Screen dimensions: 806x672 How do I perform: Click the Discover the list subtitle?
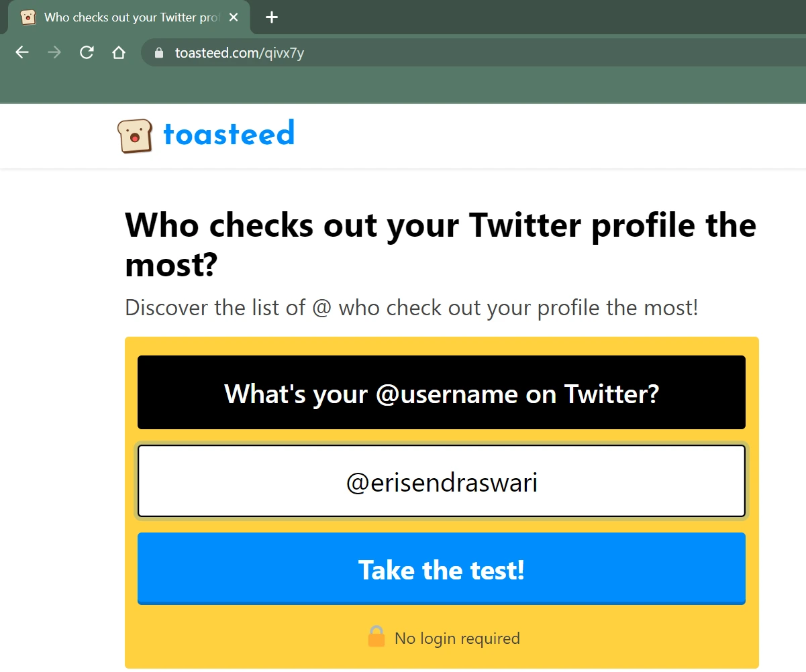(411, 309)
